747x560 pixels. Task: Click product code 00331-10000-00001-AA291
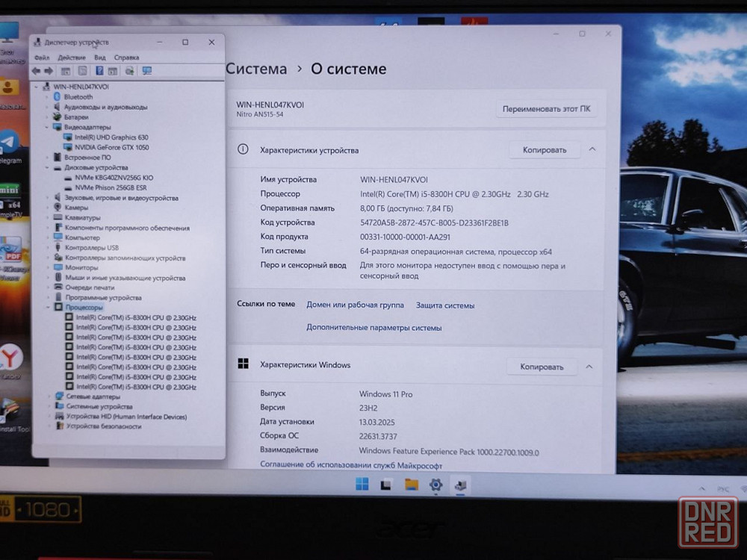click(x=405, y=237)
